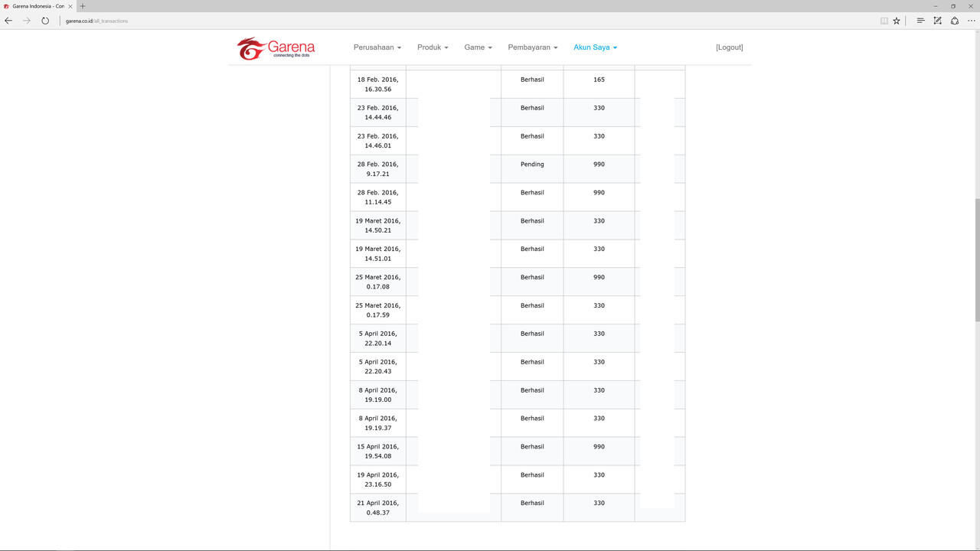Click date 19 April 2016, 23.16.50
Viewport: 980px width, 551px height.
tap(377, 480)
